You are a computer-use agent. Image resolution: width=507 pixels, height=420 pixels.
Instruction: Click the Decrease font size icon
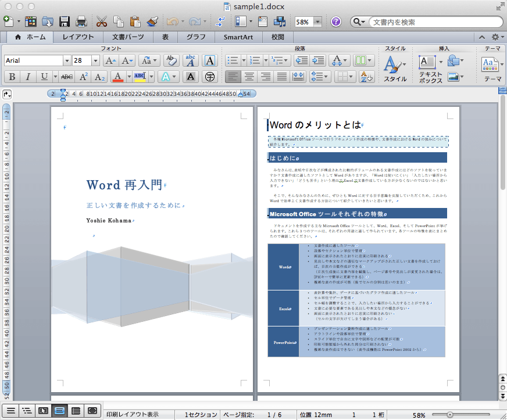127,60
